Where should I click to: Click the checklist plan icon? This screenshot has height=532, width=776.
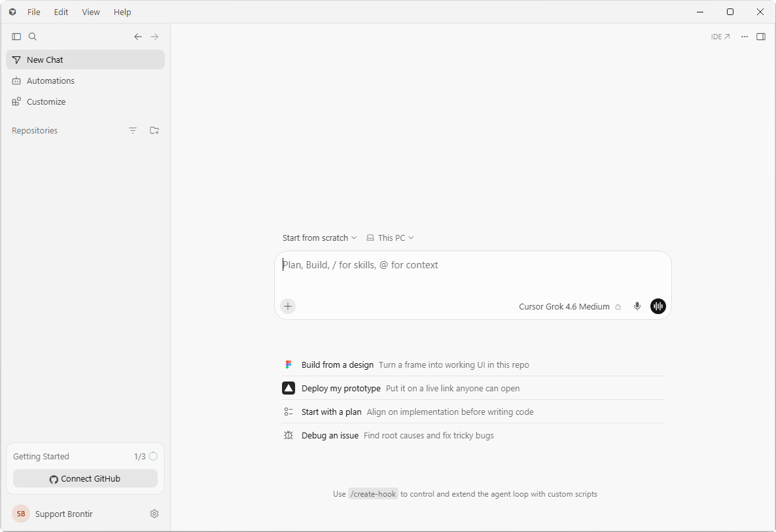289,412
